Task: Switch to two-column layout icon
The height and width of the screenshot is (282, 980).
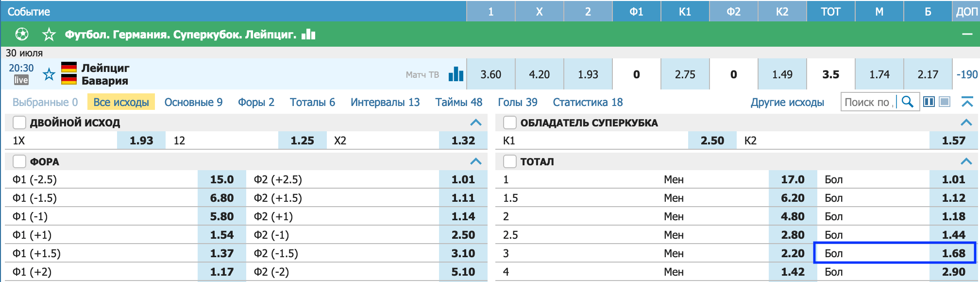Action: coord(929,102)
